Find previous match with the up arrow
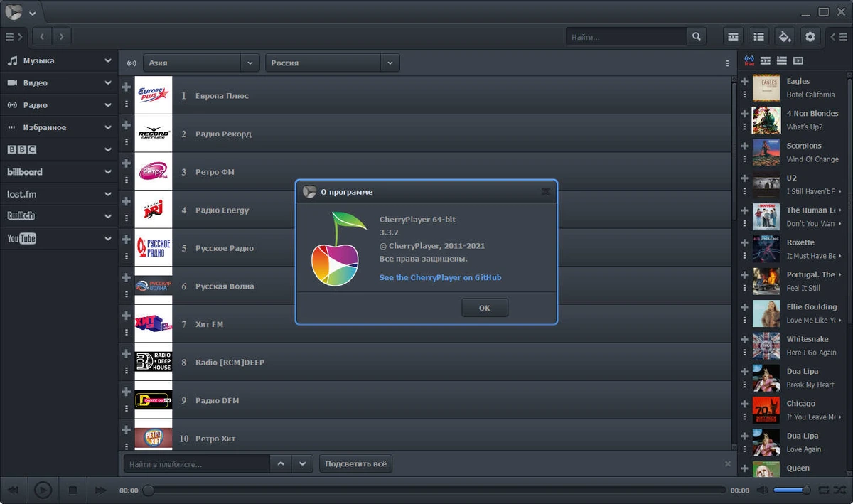Viewport: 853px width, 504px height. (281, 463)
